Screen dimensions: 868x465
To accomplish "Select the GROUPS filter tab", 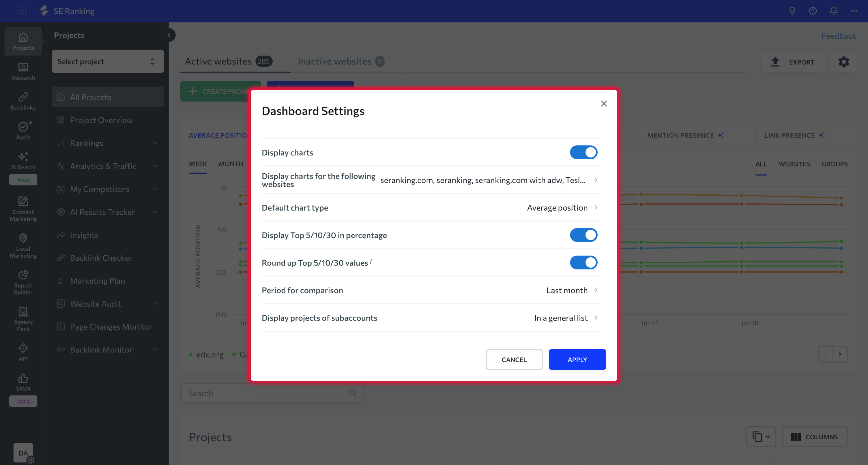I will click(x=834, y=164).
